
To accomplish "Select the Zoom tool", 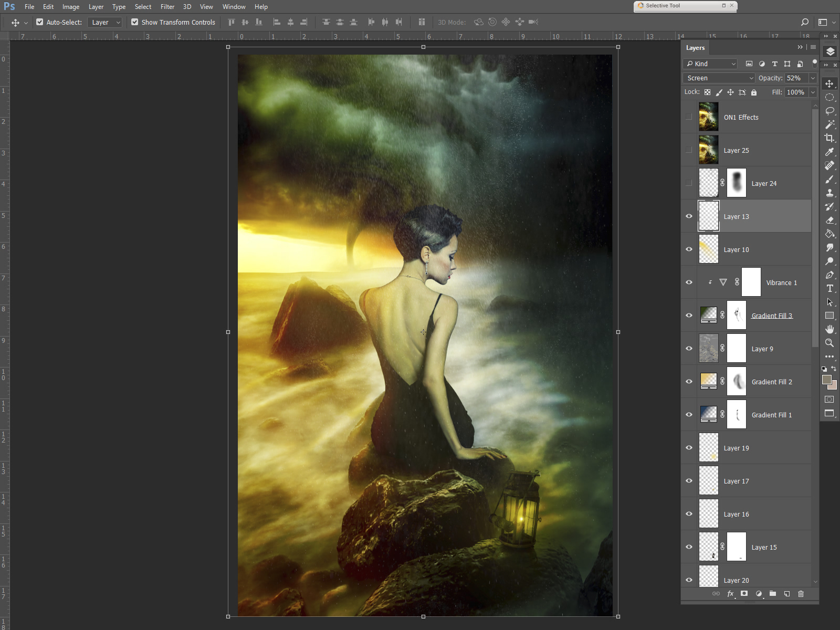I will click(x=829, y=343).
